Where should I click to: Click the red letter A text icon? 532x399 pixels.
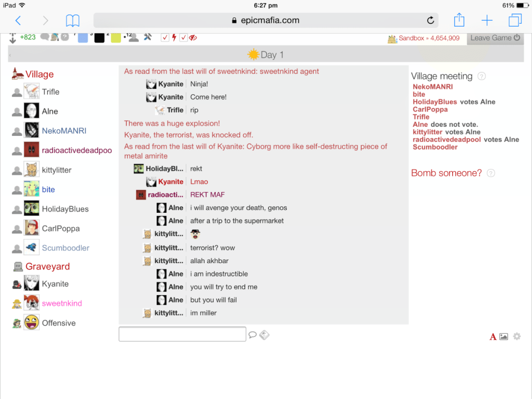pos(493,337)
